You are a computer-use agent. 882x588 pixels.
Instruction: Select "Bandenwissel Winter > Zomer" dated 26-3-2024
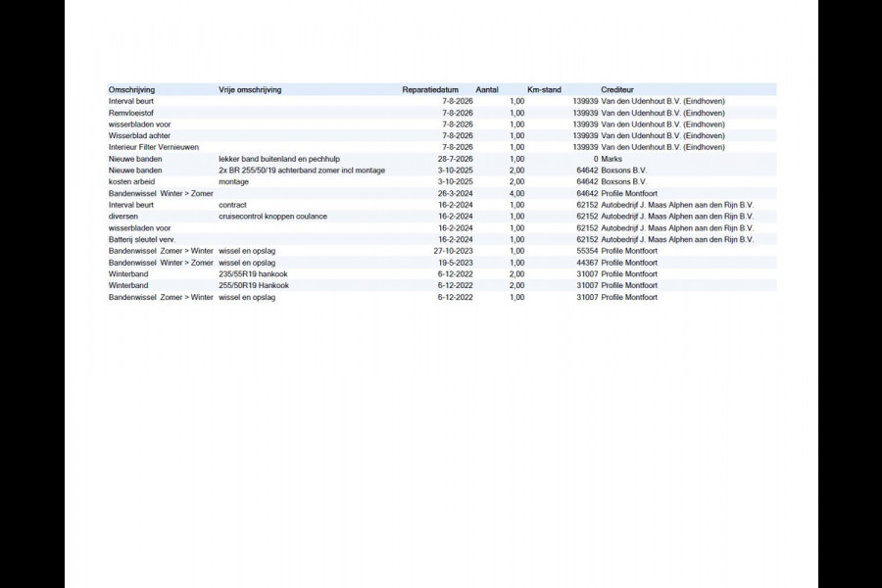pyautogui.click(x=161, y=194)
